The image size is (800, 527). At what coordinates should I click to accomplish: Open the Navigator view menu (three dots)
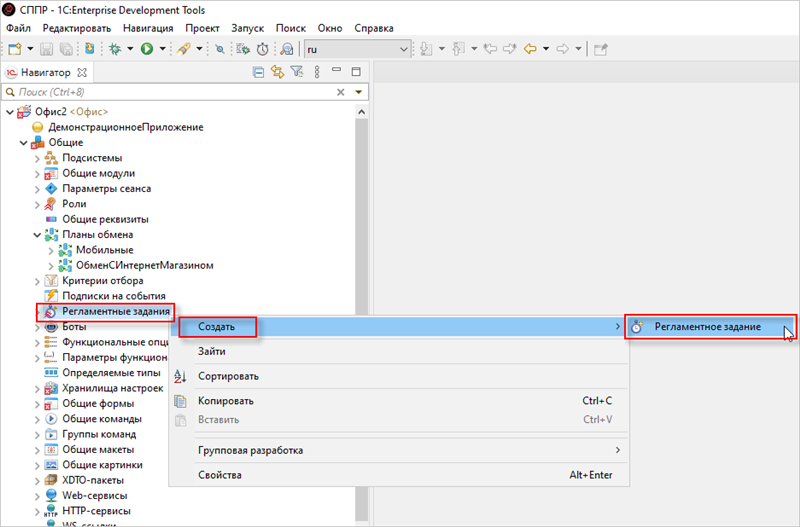314,72
